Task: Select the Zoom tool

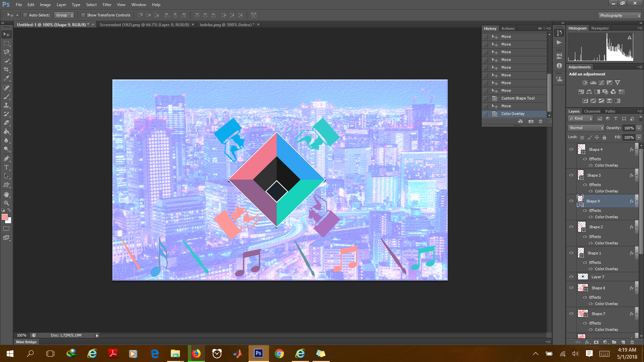Action: [x=6, y=203]
